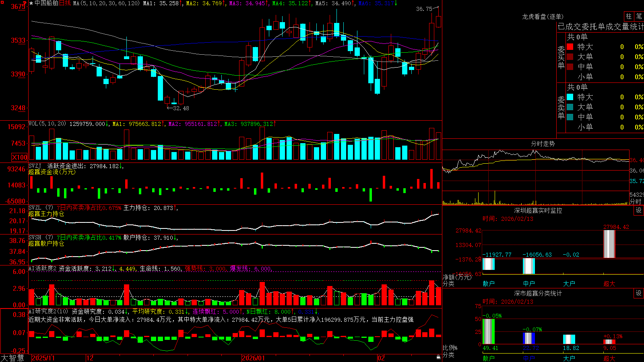Image resolution: width=644 pixels, height=362 pixels.
Task: Open the SVZL (7) indicator label
Action: click(41, 208)
